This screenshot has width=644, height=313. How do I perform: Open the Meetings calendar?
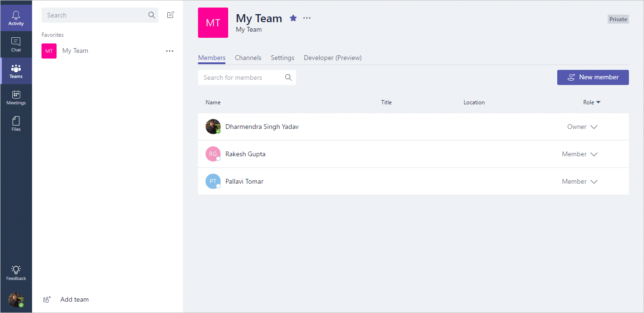pos(16,97)
